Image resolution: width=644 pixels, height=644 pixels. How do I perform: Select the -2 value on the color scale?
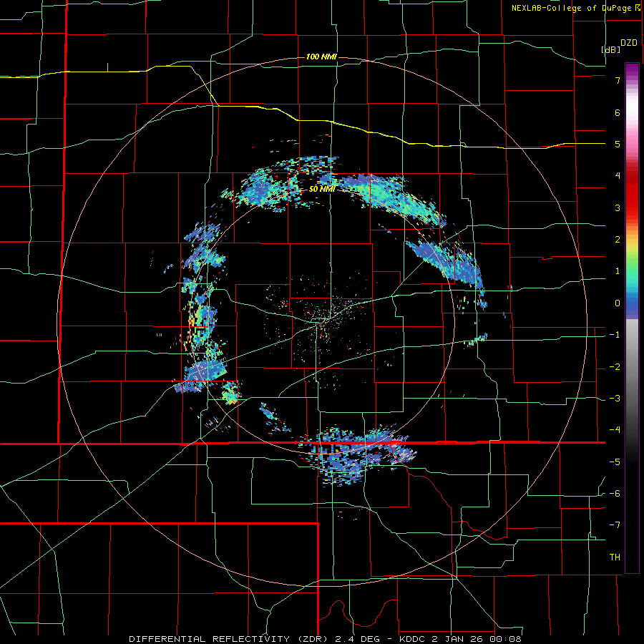[x=615, y=367]
